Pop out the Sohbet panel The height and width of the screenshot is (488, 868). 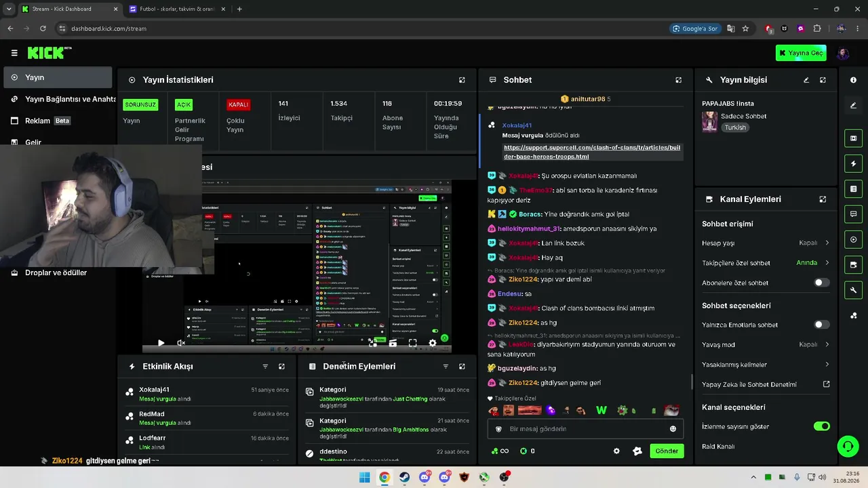coord(678,80)
